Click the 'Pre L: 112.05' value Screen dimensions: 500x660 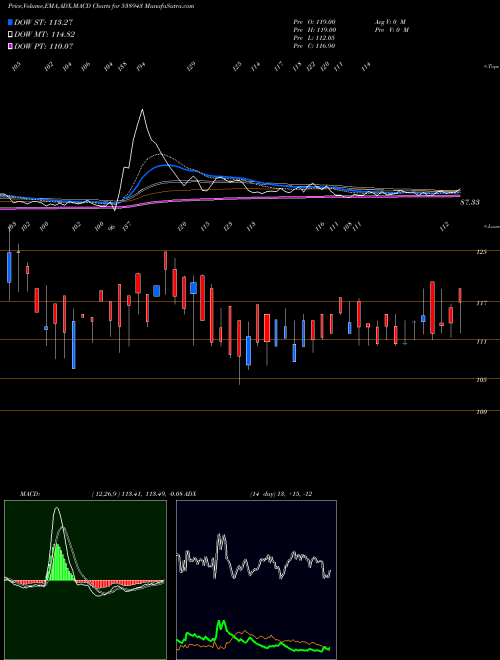[314, 38]
